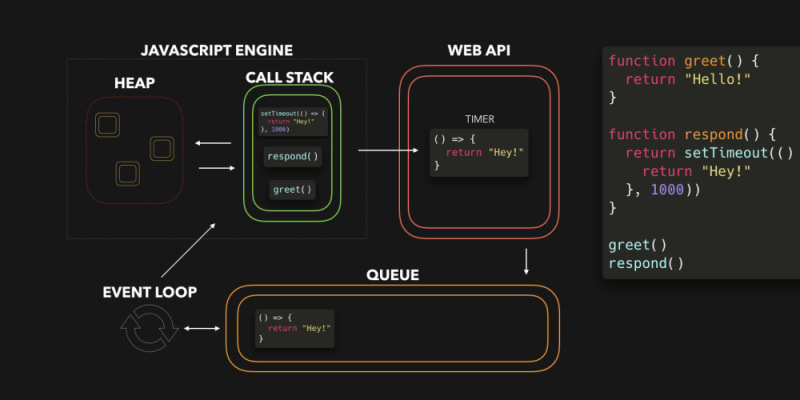Click the callback block under TIMER

pyautogui.click(x=478, y=153)
